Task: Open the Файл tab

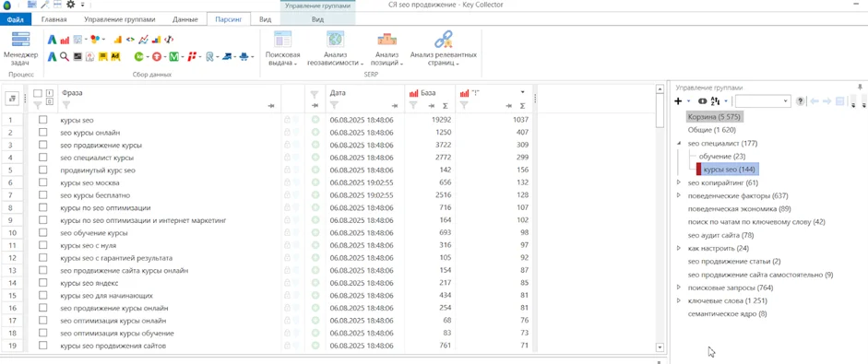Action: [16, 19]
